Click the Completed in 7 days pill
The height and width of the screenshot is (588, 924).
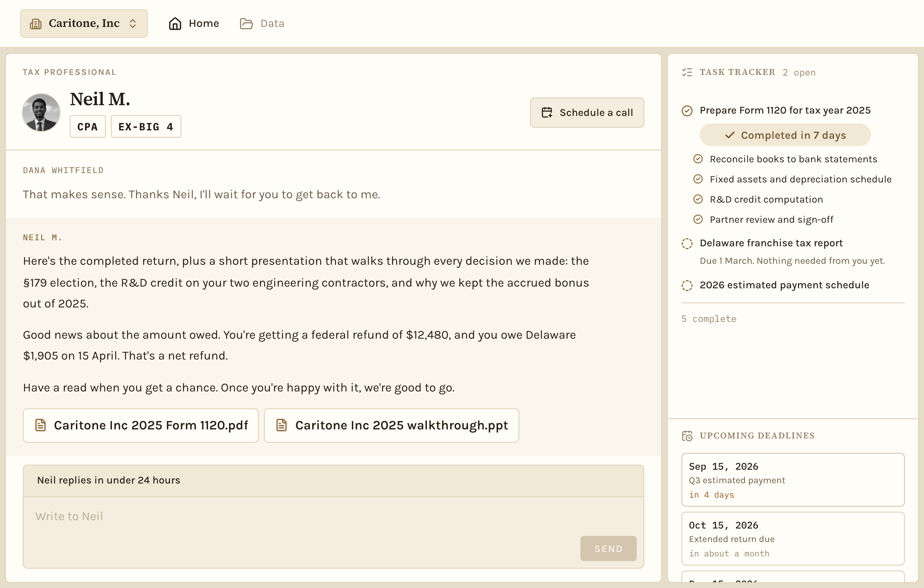(x=785, y=135)
